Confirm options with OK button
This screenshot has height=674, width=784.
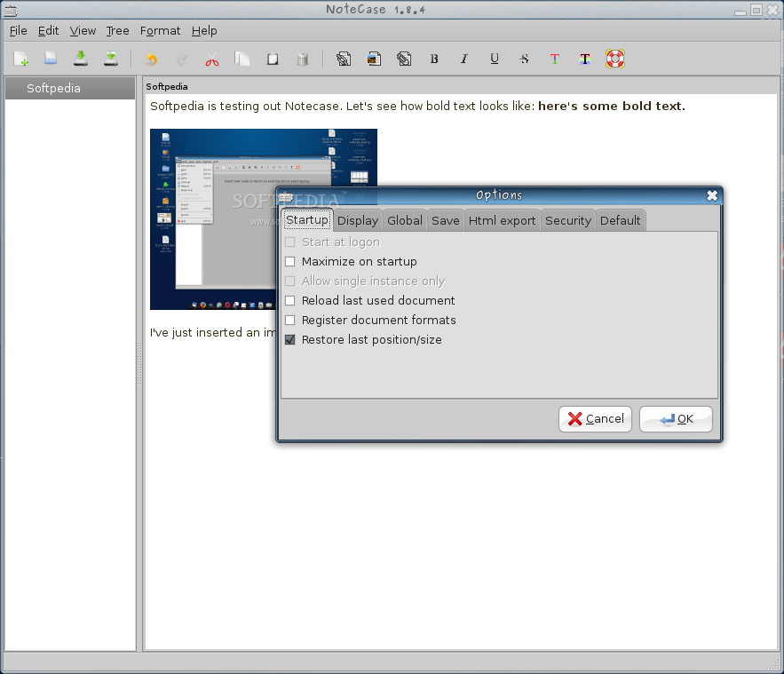(676, 419)
